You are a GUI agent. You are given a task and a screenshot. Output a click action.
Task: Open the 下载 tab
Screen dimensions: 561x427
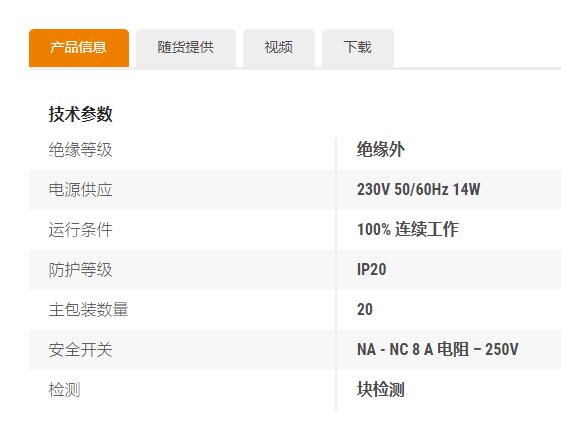coord(358,48)
